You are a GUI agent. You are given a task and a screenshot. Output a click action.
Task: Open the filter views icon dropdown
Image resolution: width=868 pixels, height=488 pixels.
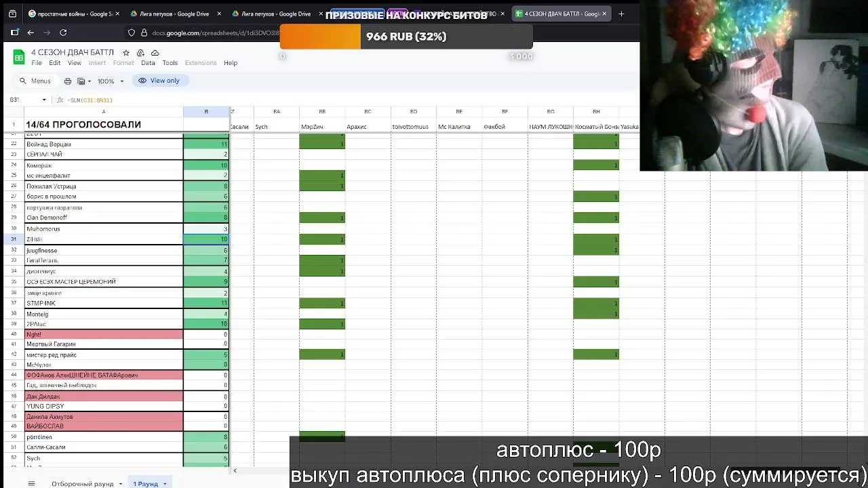84,81
